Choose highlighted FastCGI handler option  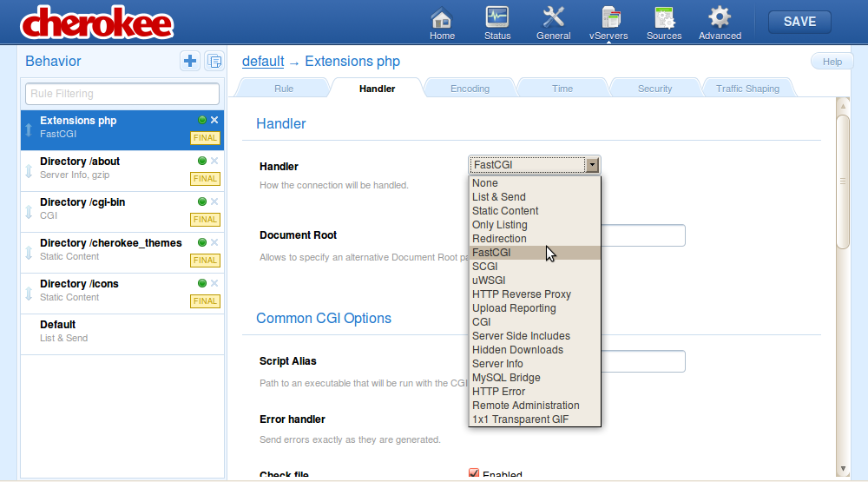pos(535,252)
